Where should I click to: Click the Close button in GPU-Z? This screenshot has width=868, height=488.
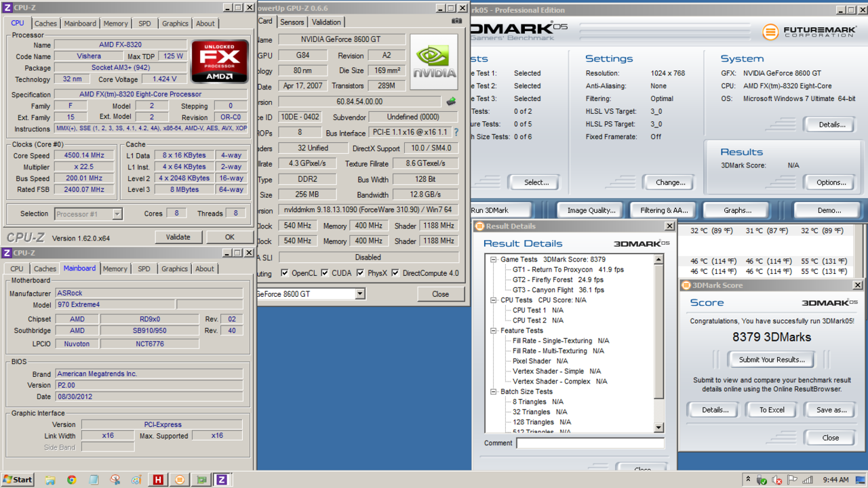441,294
